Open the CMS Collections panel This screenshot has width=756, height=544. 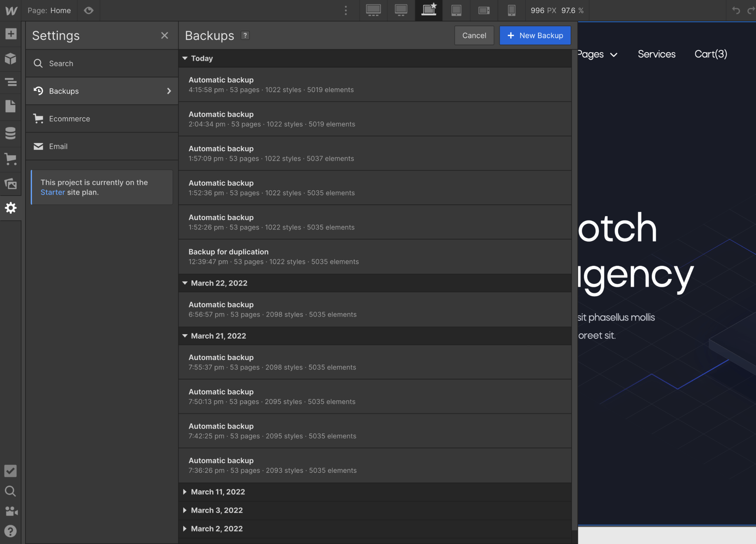(x=11, y=133)
